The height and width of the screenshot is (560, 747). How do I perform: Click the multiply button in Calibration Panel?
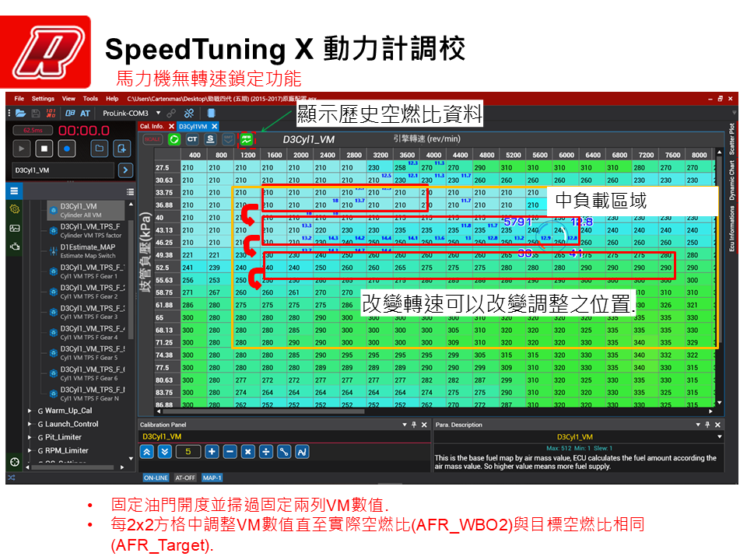pyautogui.click(x=247, y=451)
